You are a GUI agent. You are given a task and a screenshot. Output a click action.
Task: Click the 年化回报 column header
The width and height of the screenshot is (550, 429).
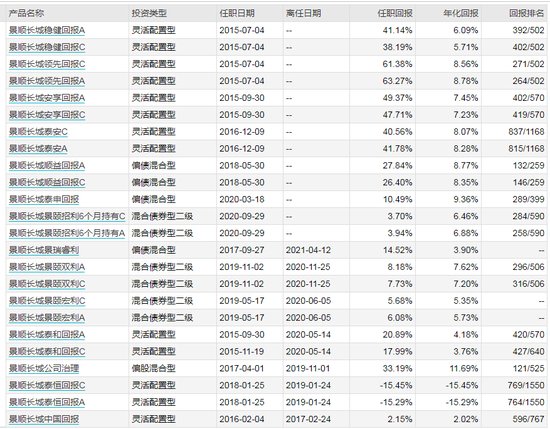click(x=461, y=13)
